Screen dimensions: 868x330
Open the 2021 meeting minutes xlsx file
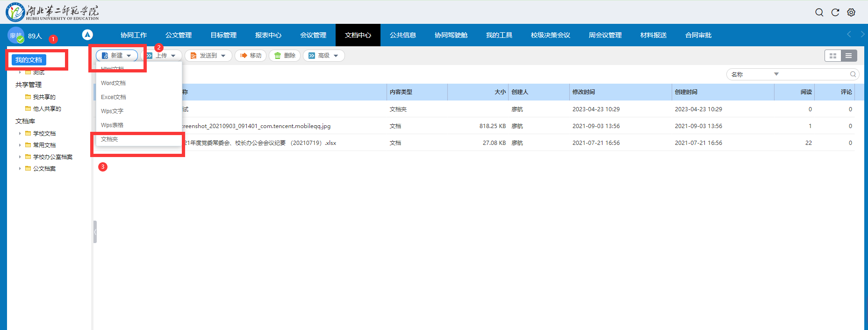click(259, 143)
